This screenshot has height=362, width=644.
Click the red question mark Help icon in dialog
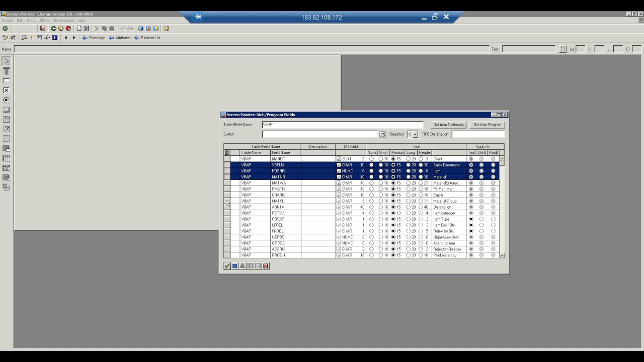pyautogui.click(x=266, y=266)
